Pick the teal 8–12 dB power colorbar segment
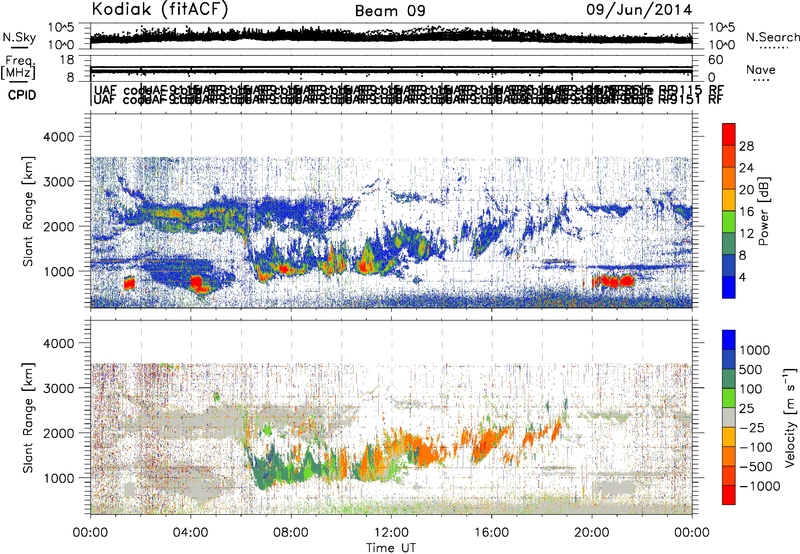Image resolution: width=800 pixels, height=554 pixels. pyautogui.click(x=729, y=244)
